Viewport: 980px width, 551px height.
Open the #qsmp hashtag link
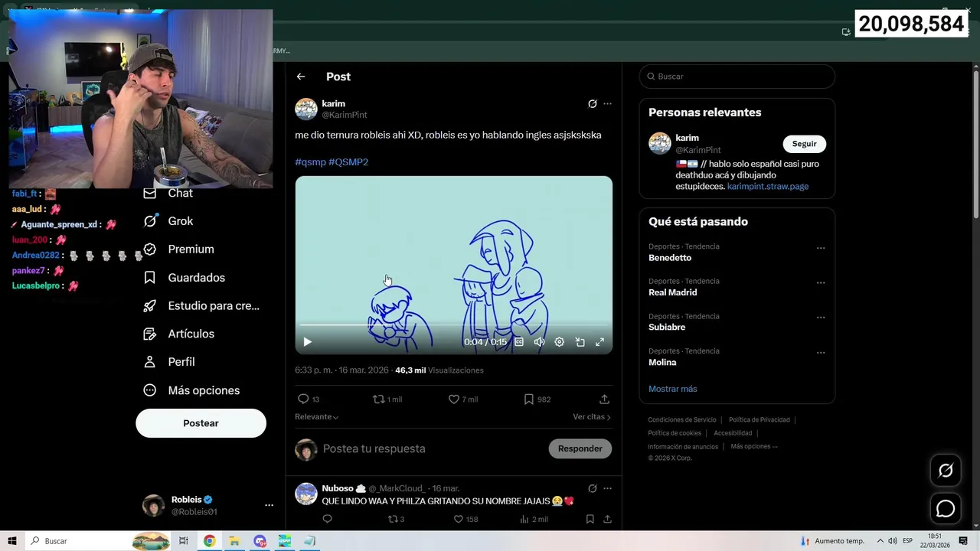pyautogui.click(x=310, y=162)
